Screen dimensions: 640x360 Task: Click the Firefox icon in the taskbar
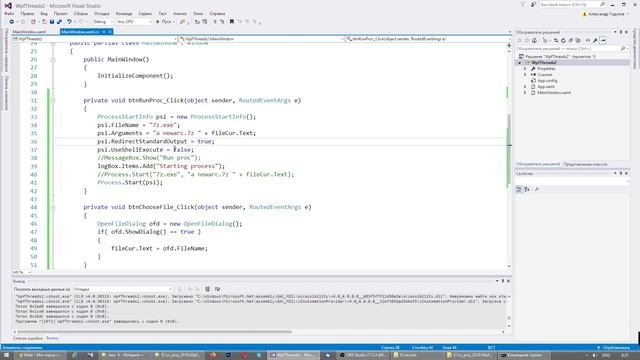coord(213,356)
